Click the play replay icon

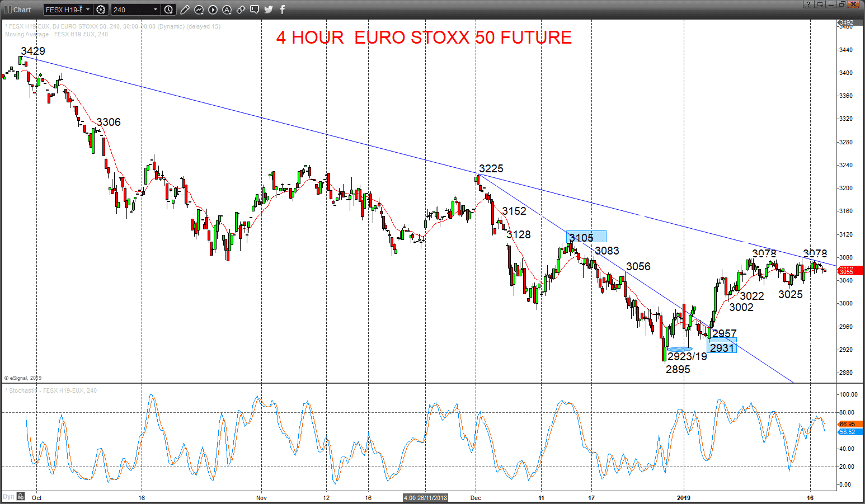(x=213, y=10)
